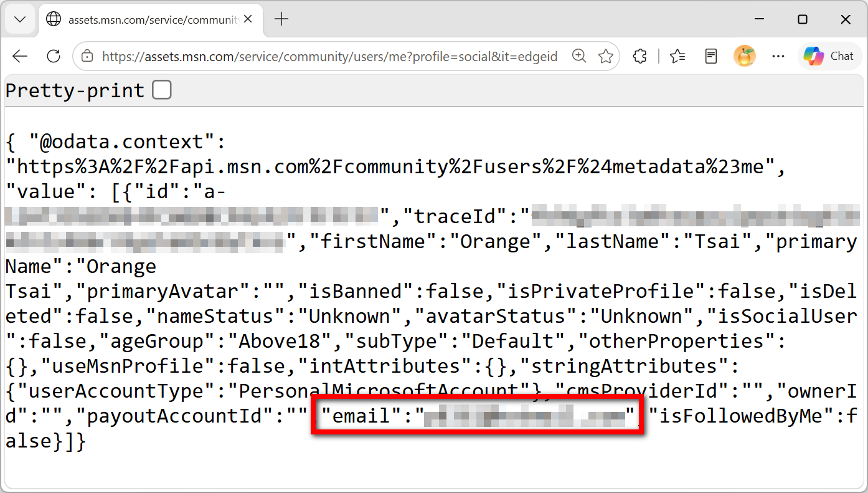Go back to the previous page

[20, 56]
